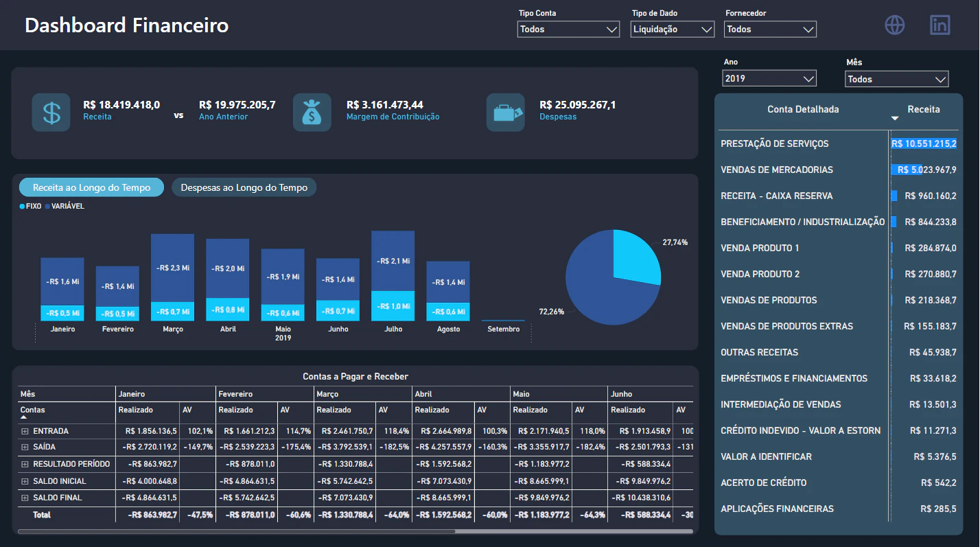Select EMPRÉSTIMOS E FINANCIAMENTOS row
Screen dimensions: 980x547
[839, 378]
